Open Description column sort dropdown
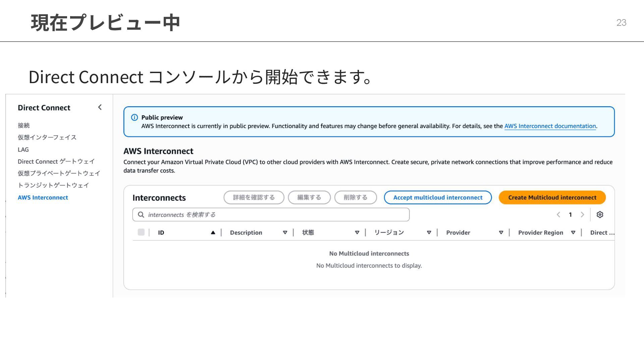The image size is (644, 362). (285, 233)
